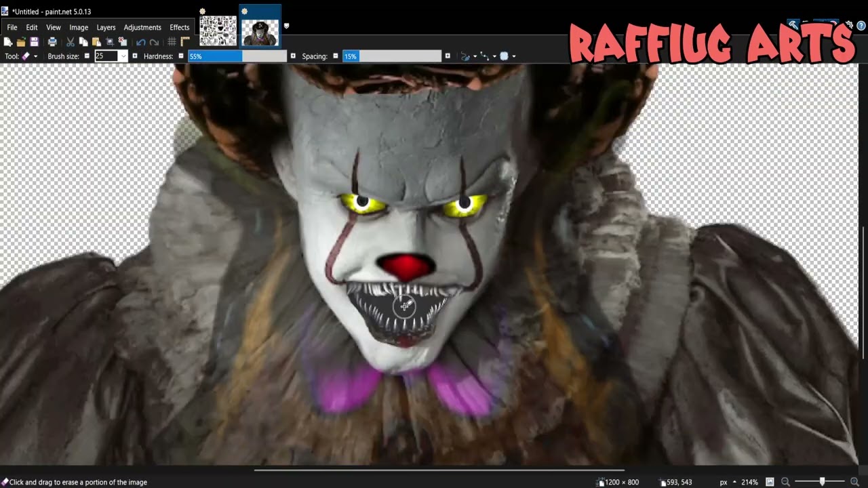The image size is (868, 488).
Task: Decrease Spacing with minus button
Action: tap(336, 56)
